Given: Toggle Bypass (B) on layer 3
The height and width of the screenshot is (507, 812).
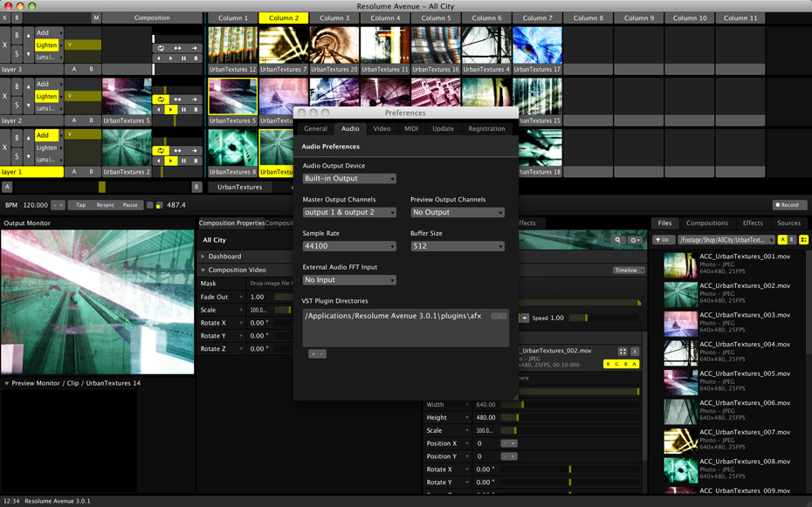Looking at the screenshot, I should coord(17,35).
